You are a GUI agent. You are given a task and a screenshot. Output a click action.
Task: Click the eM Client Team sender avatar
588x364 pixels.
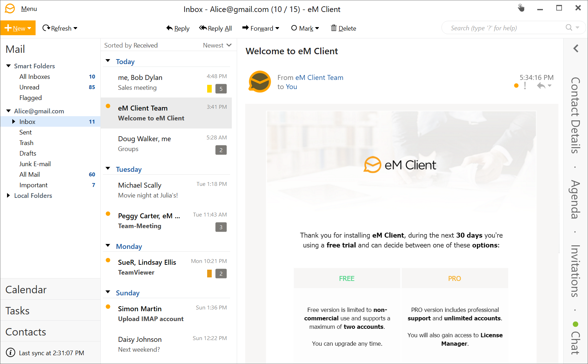point(260,82)
